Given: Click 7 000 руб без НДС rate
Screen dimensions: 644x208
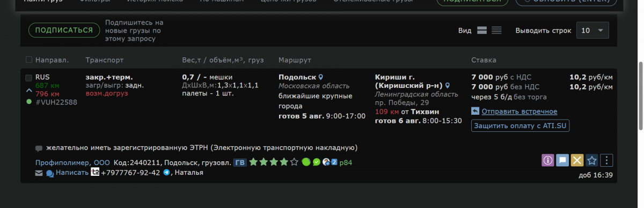Looking at the screenshot, I should (504, 87).
